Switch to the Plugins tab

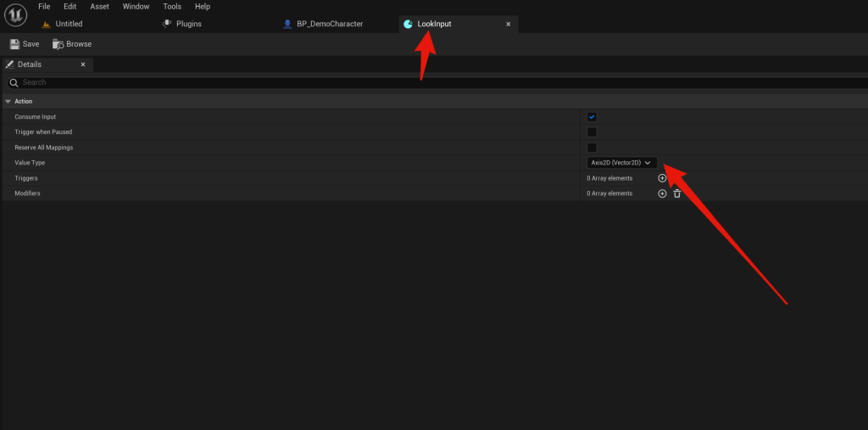[188, 24]
